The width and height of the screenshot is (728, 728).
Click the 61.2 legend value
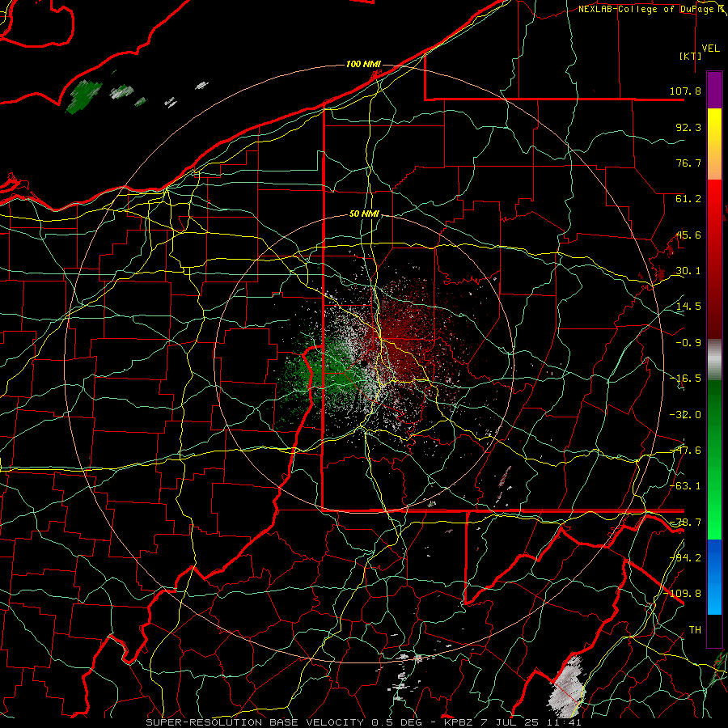688,199
